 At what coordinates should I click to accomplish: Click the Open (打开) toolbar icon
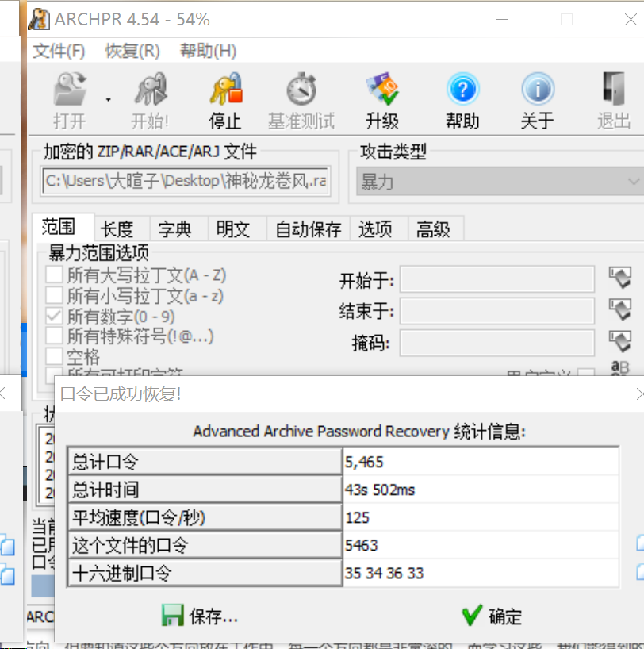coord(70,89)
